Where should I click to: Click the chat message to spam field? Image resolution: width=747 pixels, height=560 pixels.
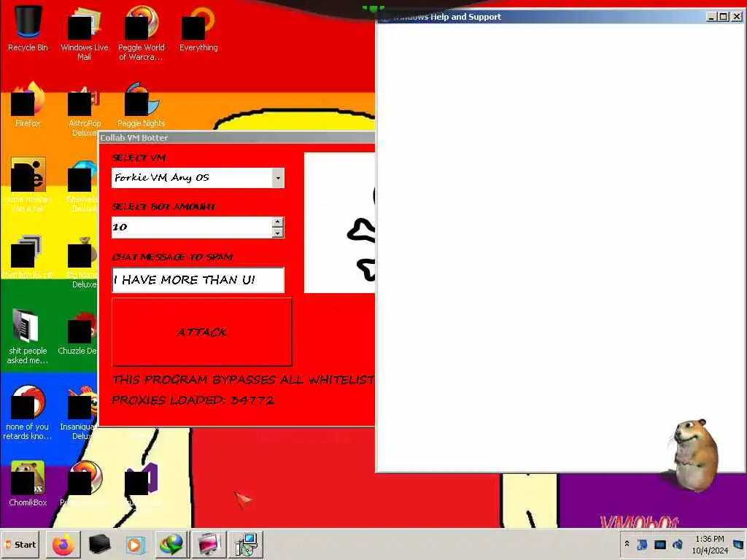pos(198,280)
